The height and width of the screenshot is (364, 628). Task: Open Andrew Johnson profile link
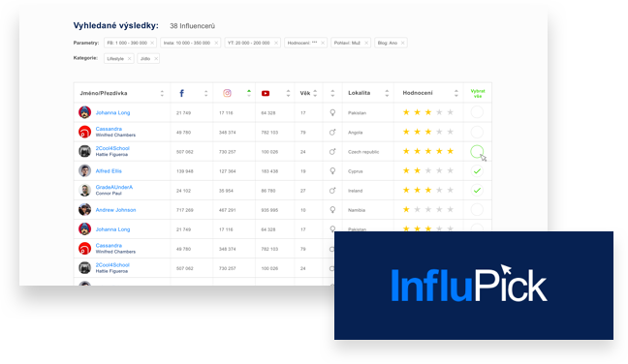click(x=115, y=210)
